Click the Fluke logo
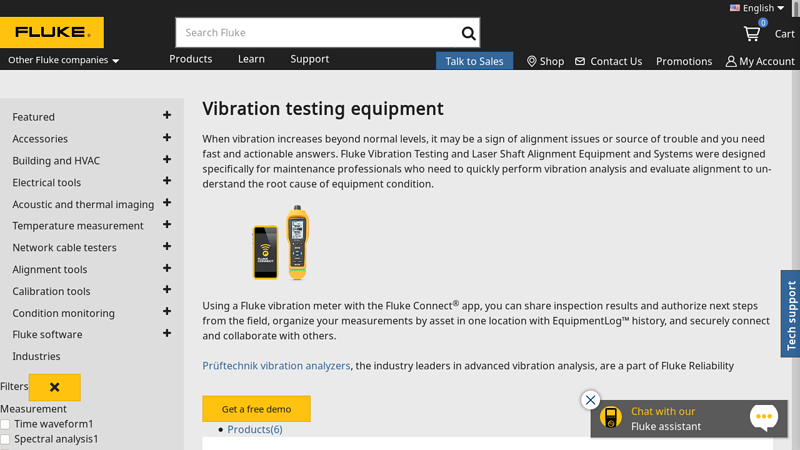 52,32
